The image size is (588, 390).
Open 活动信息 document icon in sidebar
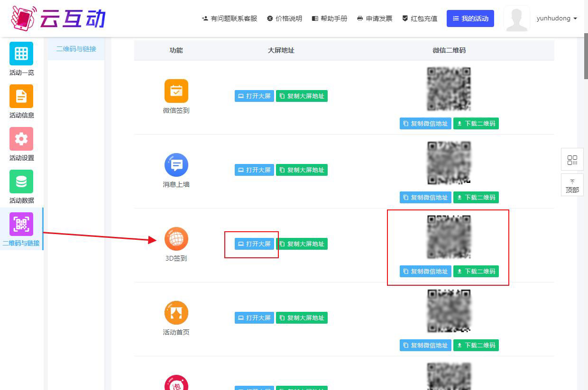[21, 96]
